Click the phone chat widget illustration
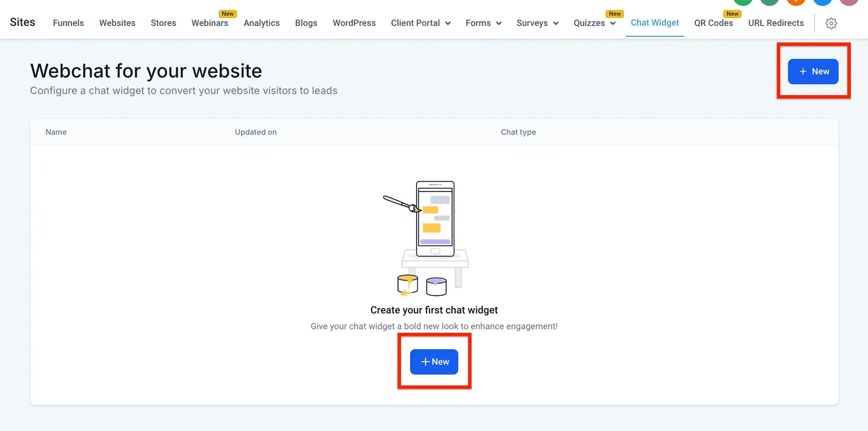Screen dimensions: 868x431 point(426,238)
